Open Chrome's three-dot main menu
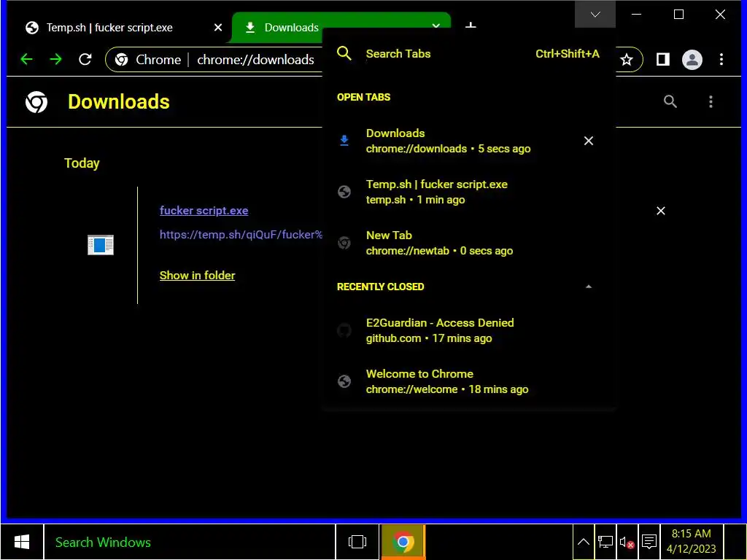747x560 pixels. coord(721,60)
